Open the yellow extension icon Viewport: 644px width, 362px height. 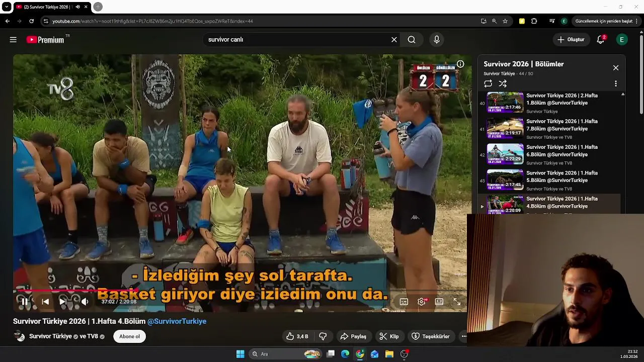pos(522,21)
